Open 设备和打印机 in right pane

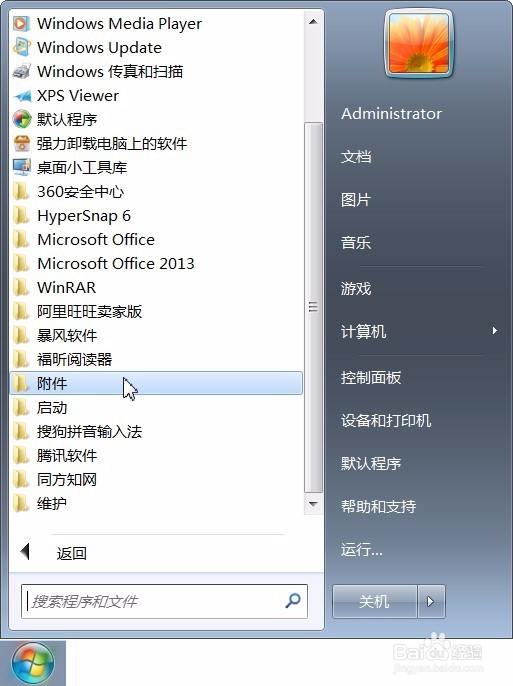click(x=386, y=421)
